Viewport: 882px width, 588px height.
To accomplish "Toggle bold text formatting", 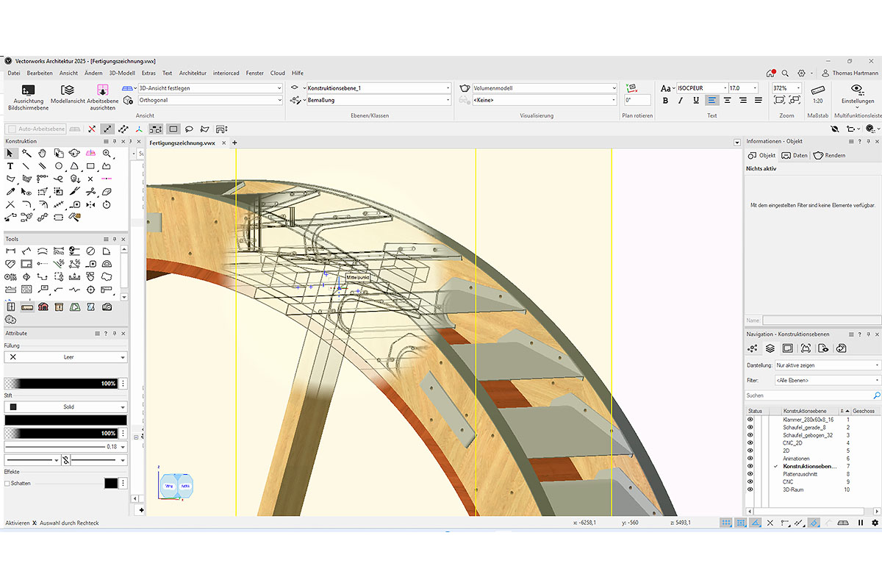I will tap(666, 101).
